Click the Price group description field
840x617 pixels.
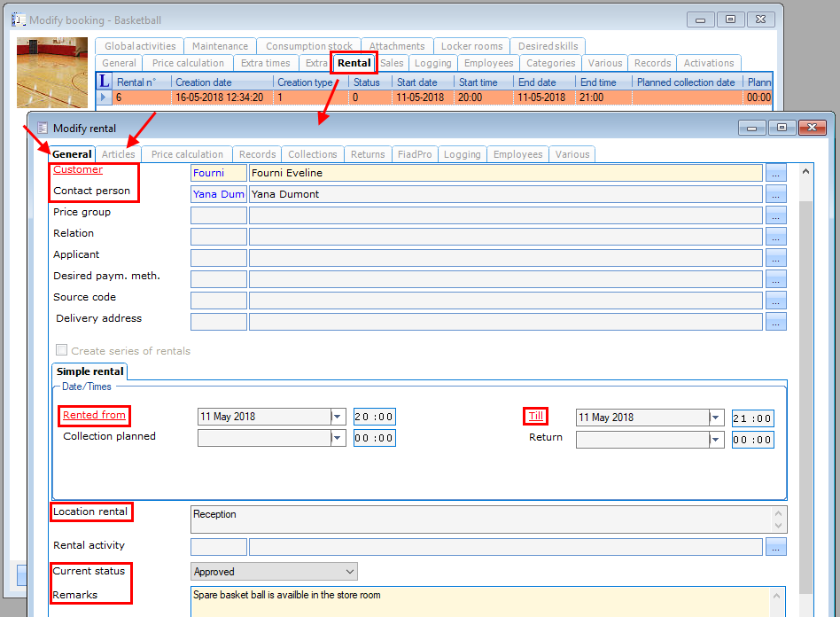pyautogui.click(x=506, y=215)
